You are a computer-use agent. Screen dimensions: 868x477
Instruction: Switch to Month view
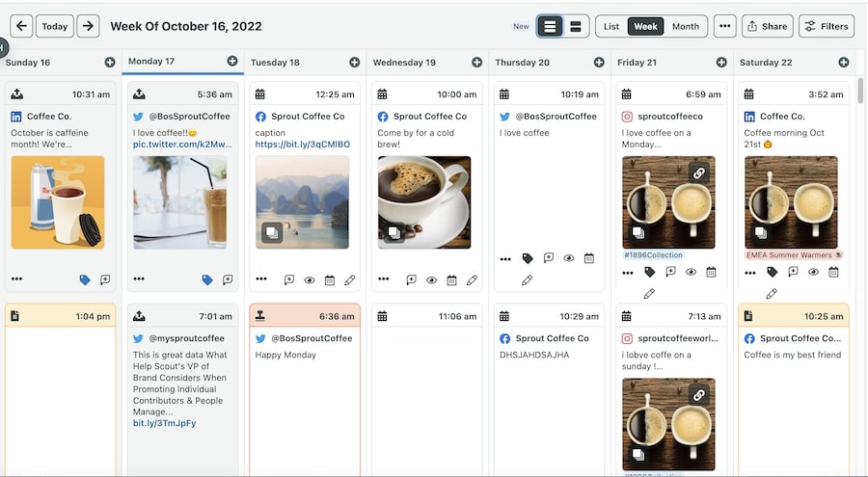[686, 26]
